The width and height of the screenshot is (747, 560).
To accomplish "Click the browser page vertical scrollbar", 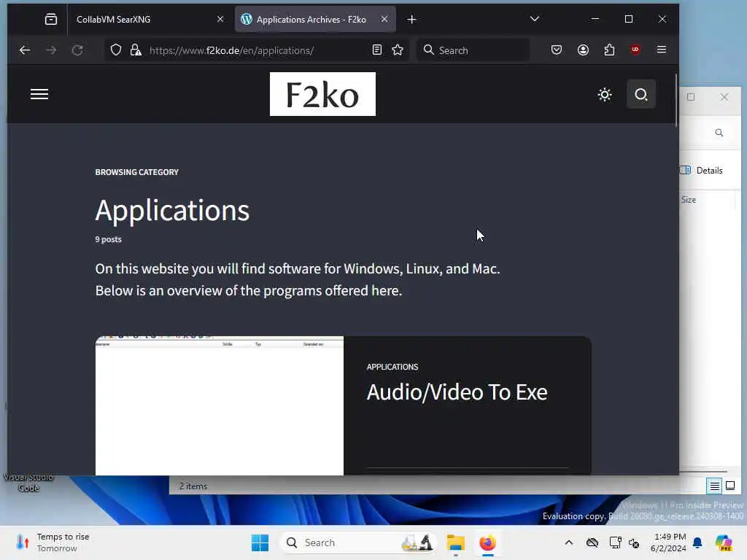I will click(x=676, y=101).
